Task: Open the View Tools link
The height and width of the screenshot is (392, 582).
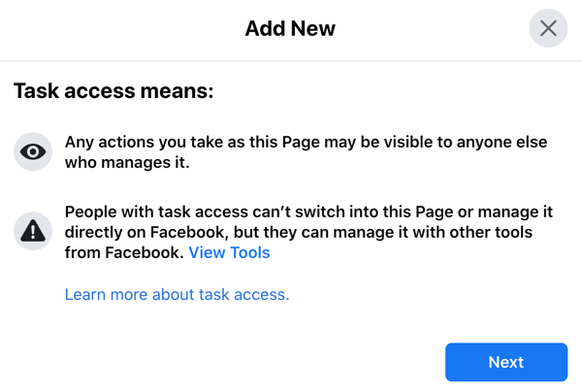Action: 229,252
